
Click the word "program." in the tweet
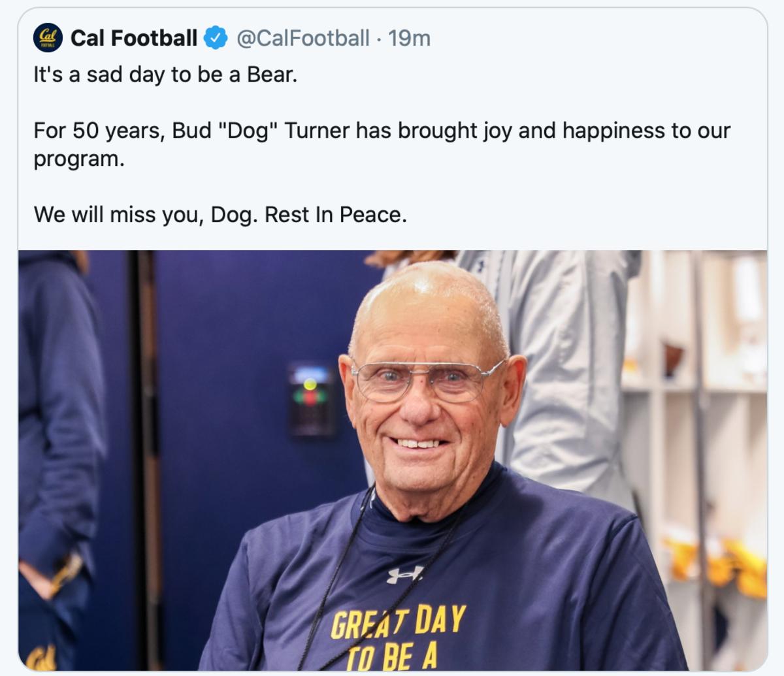click(x=78, y=159)
